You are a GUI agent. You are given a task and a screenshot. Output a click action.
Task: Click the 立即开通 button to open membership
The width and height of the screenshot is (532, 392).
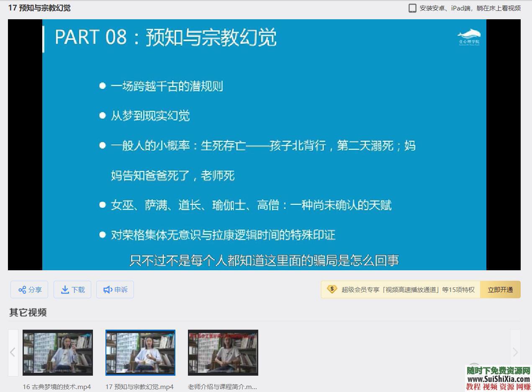(501, 289)
